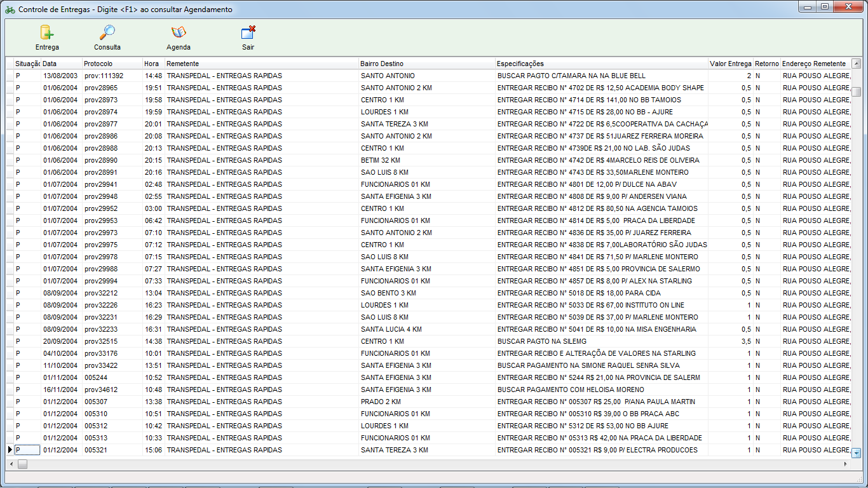868x488 pixels.
Task: Click protocol 005310 cell
Action: pos(112,414)
